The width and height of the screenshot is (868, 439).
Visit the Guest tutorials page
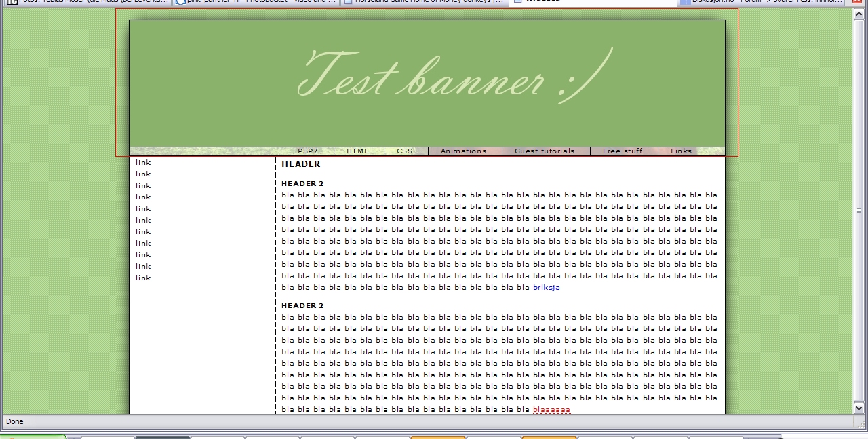(x=544, y=151)
